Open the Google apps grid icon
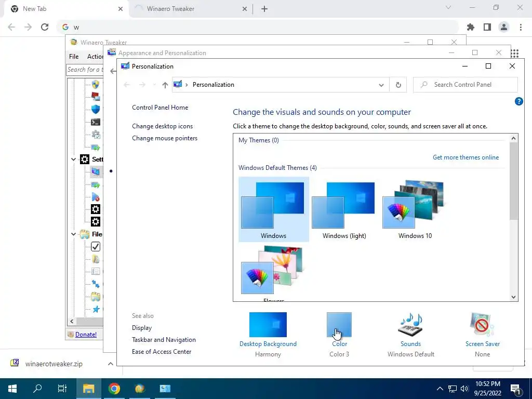The image size is (532, 399). (x=515, y=54)
